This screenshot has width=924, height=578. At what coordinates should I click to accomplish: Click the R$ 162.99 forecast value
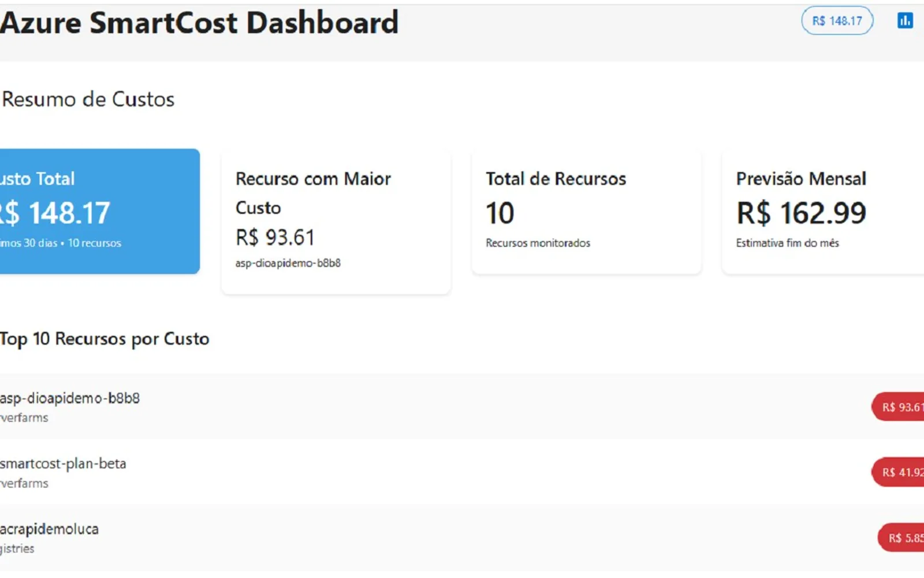click(801, 213)
